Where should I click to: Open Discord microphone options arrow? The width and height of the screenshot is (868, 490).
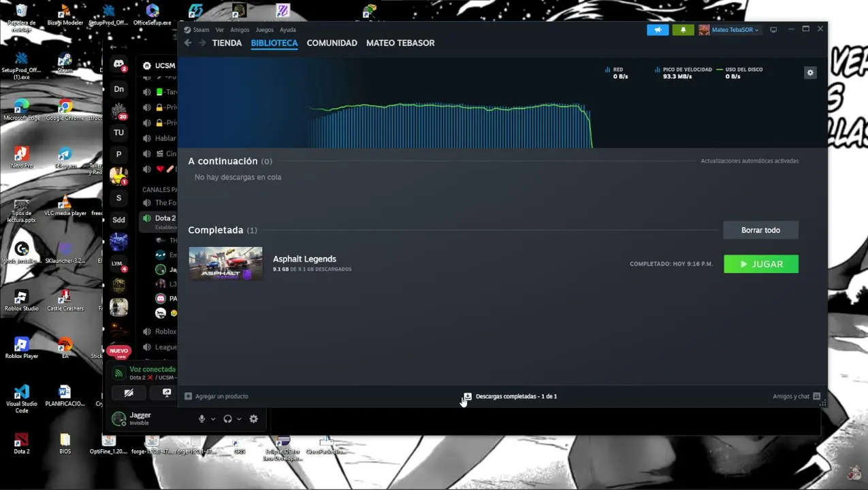coord(213,419)
